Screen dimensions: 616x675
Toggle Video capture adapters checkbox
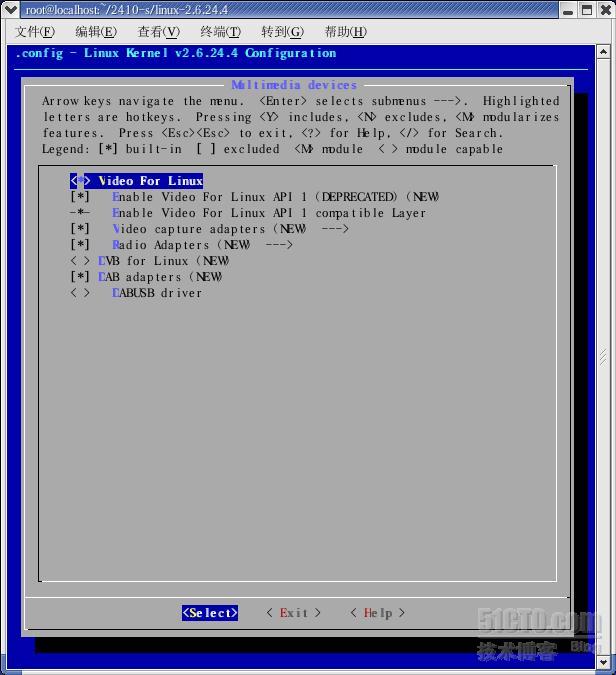[x=80, y=229]
